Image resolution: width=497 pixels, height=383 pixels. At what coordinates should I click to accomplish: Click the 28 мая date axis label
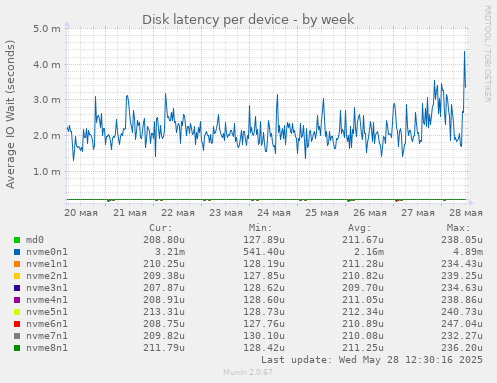(x=466, y=213)
